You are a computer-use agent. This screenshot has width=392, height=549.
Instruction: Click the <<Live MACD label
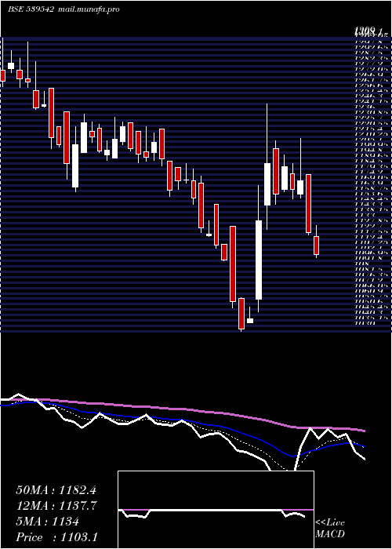coord(330,529)
